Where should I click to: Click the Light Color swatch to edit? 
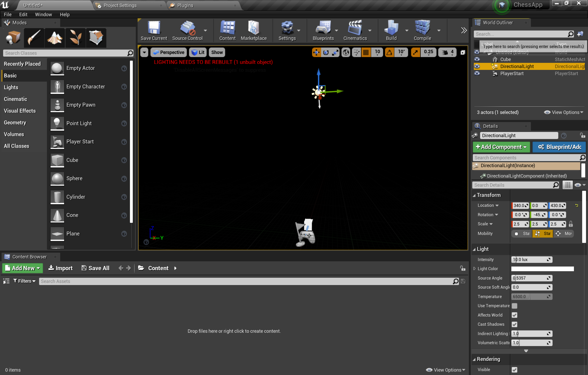tap(542, 269)
